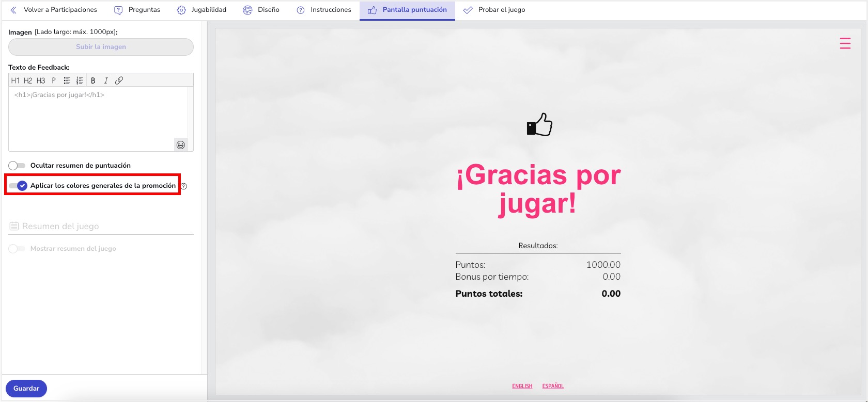Click the H1 heading format icon

click(15, 81)
